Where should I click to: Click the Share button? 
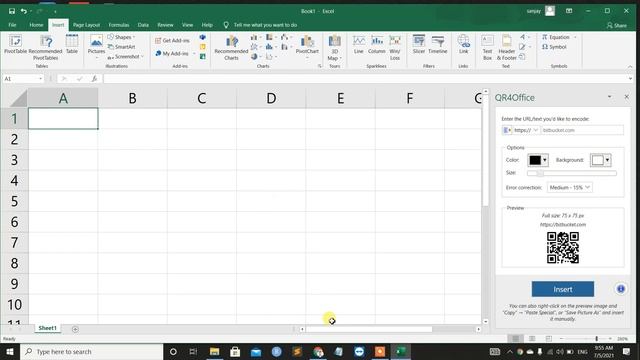pyautogui.click(x=617, y=25)
